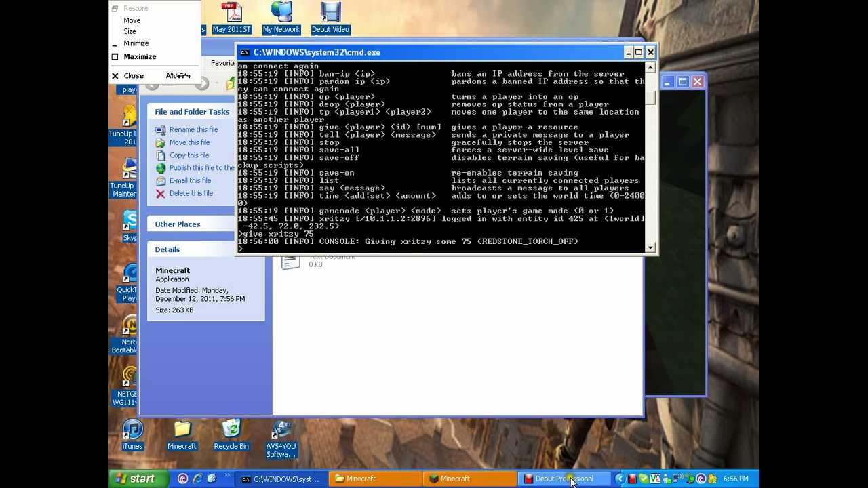Click the Rename this file link

coord(194,129)
